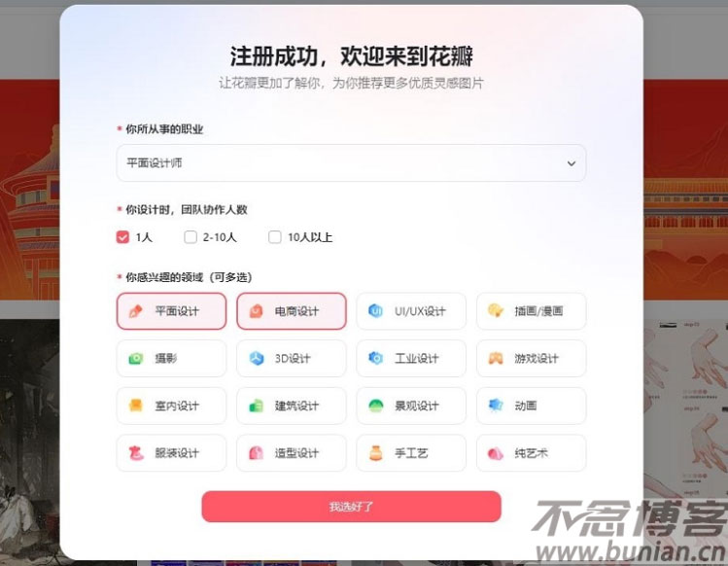Click the 我选好了 submit button
The width and height of the screenshot is (728, 566).
(351, 507)
